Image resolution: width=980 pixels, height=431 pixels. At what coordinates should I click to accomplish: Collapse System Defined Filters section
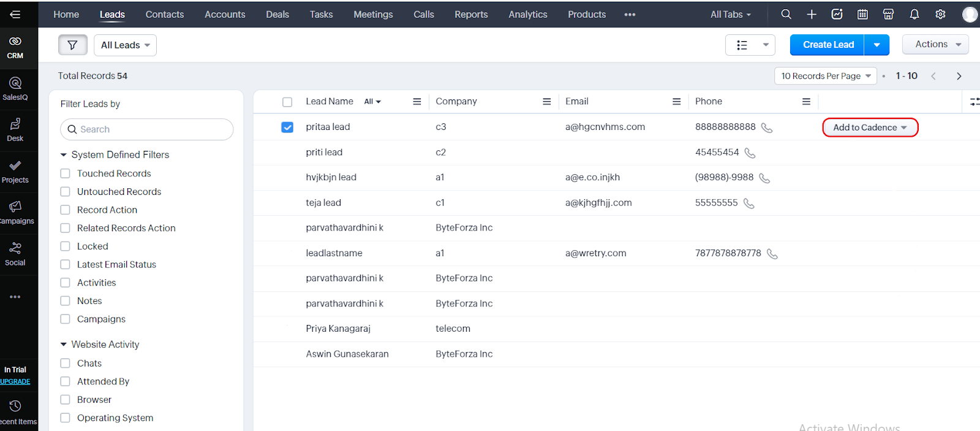[x=64, y=154]
